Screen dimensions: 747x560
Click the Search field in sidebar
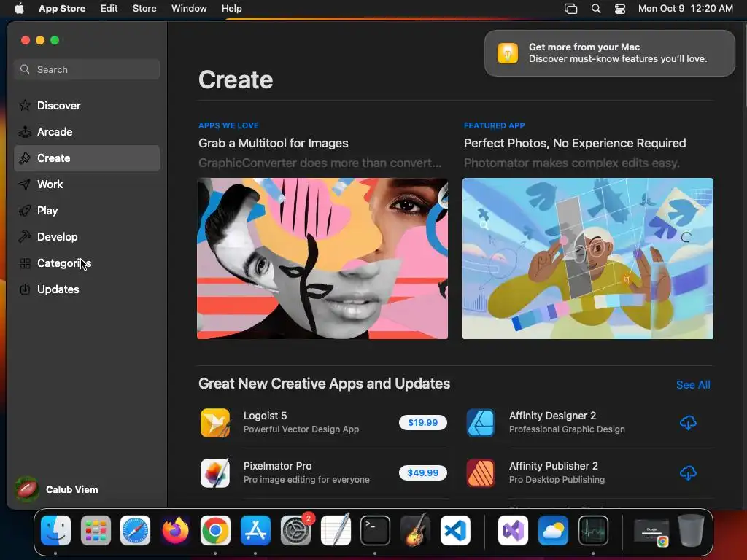click(x=87, y=69)
